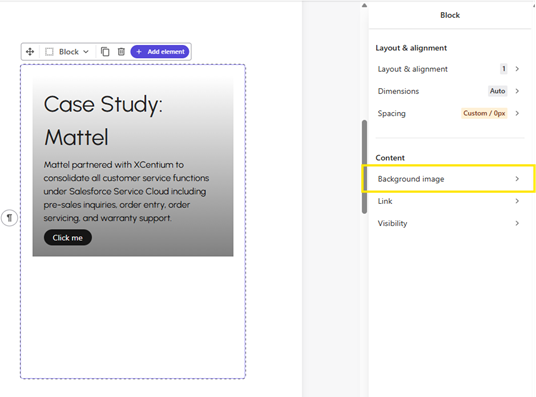The image size is (536, 397).
Task: Delete block with trash icon
Action: point(121,52)
